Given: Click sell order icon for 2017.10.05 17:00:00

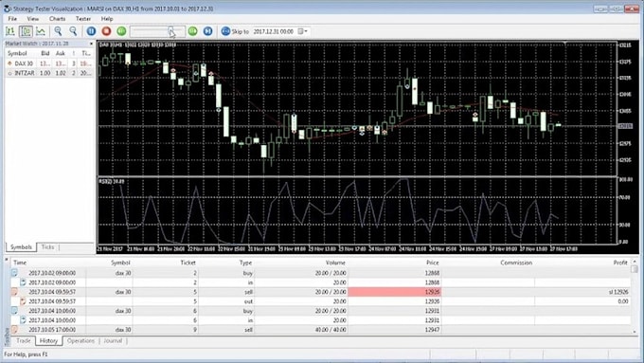Looking at the screenshot, I should 15,330.
